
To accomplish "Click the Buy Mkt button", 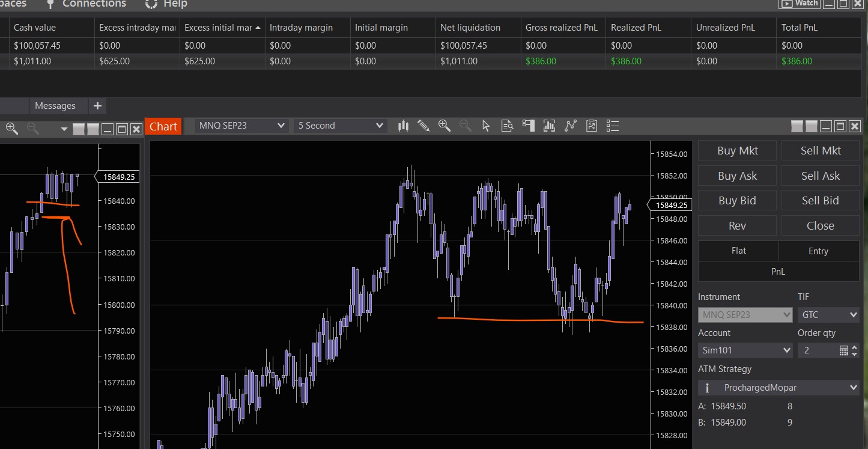I will [x=737, y=151].
